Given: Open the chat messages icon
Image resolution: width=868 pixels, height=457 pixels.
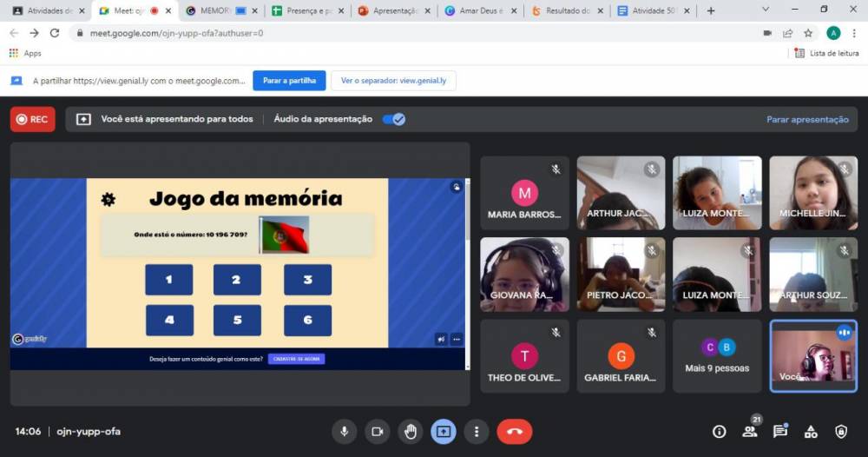Looking at the screenshot, I should point(779,431).
